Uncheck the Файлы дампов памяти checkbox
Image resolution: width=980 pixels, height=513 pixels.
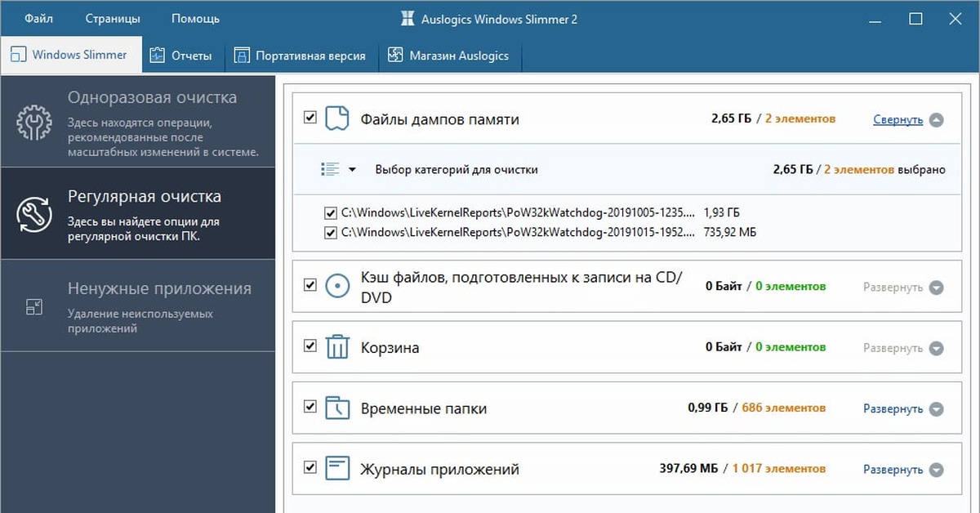pyautogui.click(x=310, y=118)
